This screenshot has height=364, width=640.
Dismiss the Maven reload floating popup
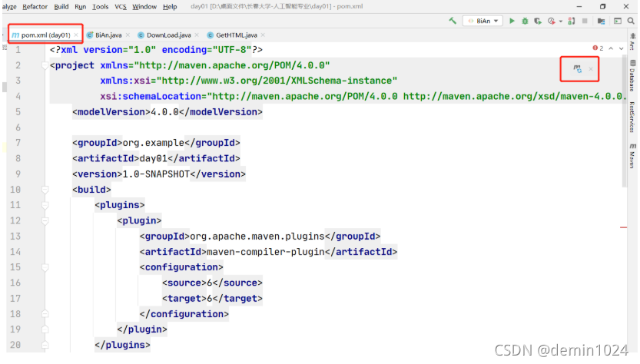tap(591, 69)
